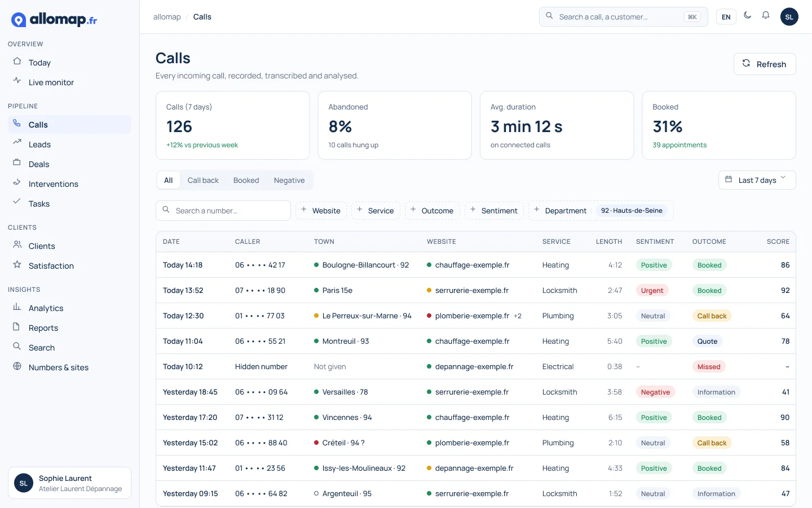Viewport: 812px width, 508px height.
Task: Click the allomap breadcrumb link
Action: coord(167,17)
